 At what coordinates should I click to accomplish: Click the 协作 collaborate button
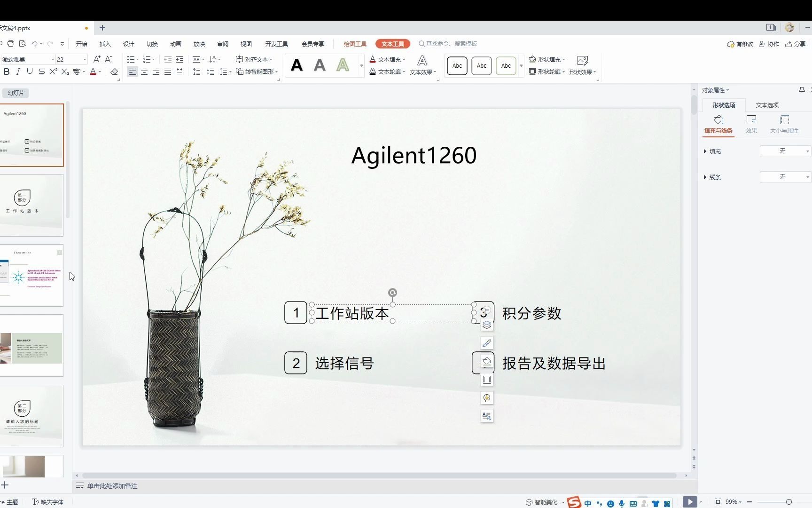point(769,44)
